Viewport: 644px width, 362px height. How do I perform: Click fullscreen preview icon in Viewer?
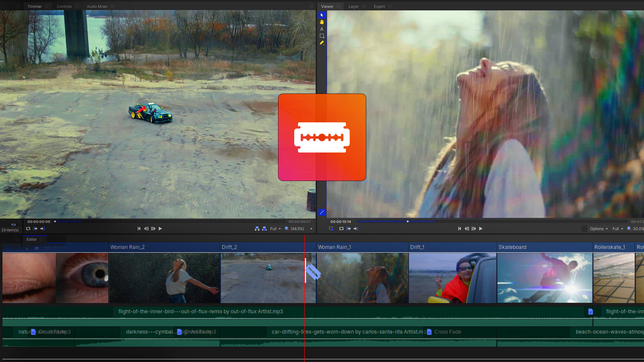tap(331, 229)
